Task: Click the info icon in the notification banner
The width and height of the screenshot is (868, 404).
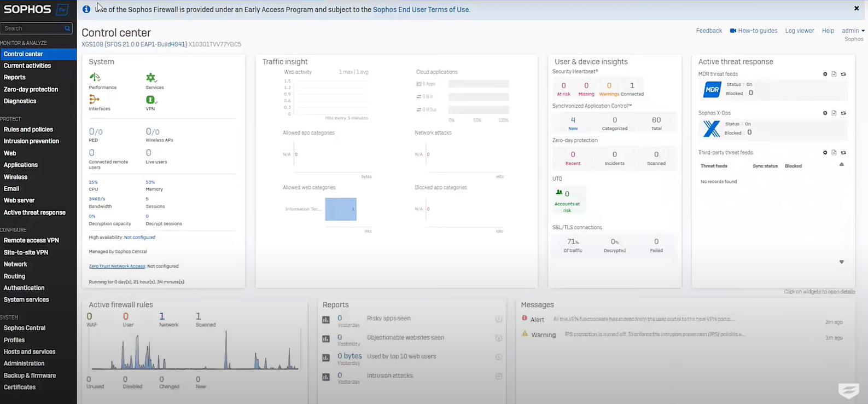Action: [x=86, y=9]
